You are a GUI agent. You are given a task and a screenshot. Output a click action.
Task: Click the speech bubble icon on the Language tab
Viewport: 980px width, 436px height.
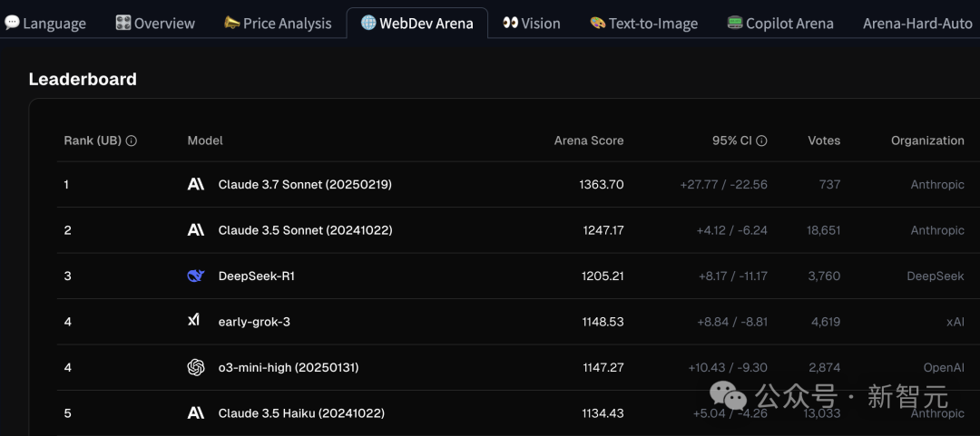11,23
